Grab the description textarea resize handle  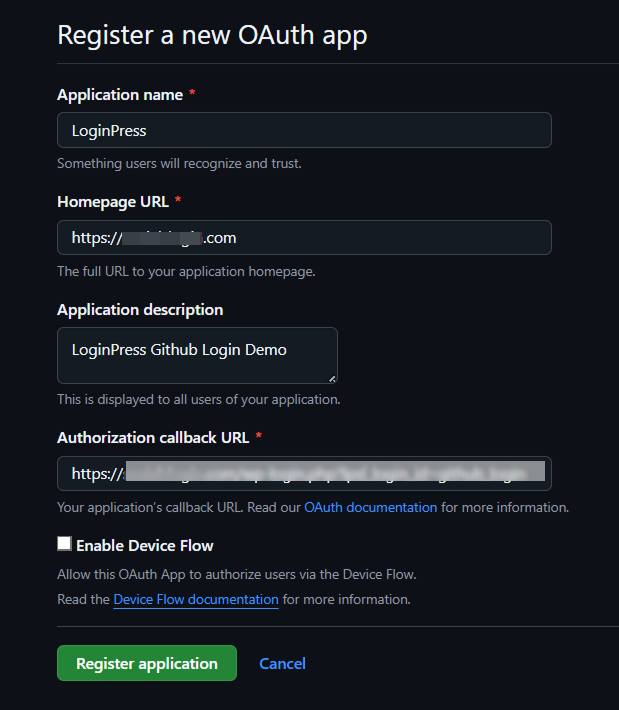click(332, 379)
